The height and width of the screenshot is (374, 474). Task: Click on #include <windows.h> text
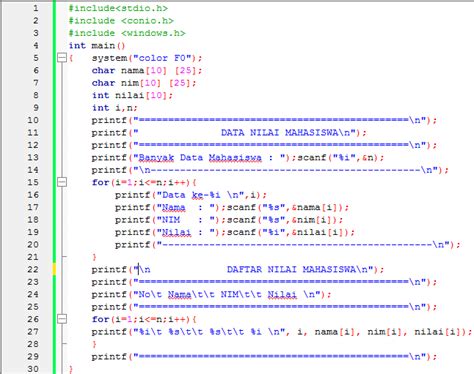pos(127,33)
